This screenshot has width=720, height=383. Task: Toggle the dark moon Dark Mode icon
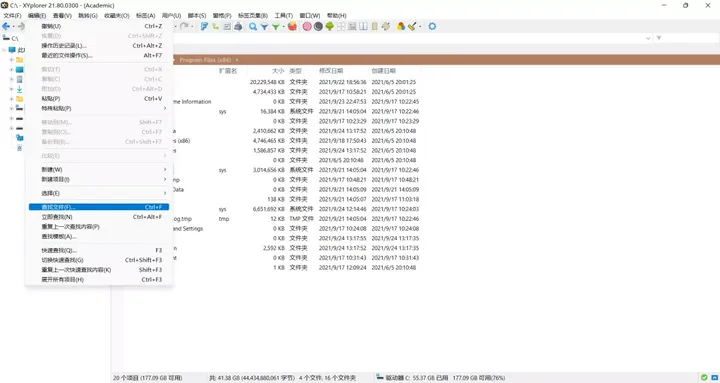click(x=318, y=27)
